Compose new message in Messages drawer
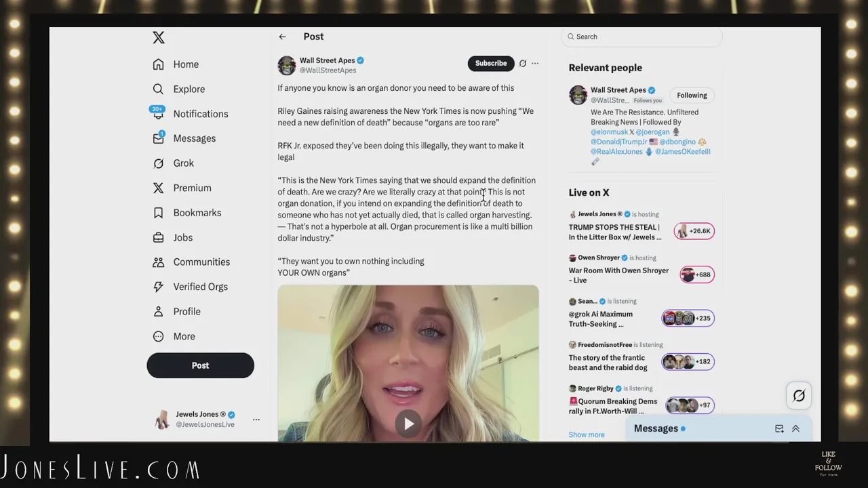 pyautogui.click(x=779, y=428)
